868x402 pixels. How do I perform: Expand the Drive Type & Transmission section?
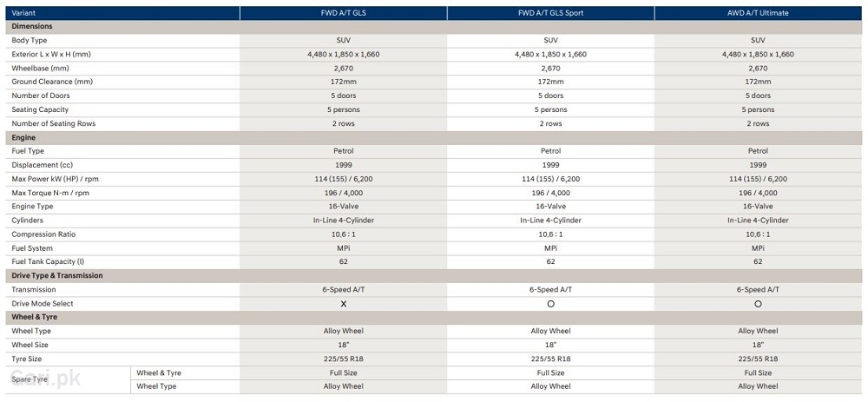57,275
